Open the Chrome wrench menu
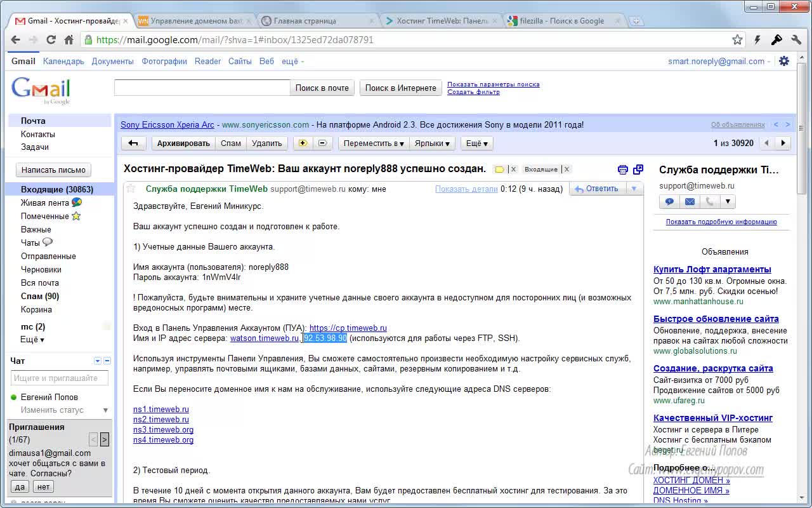The image size is (812, 508). (x=796, y=39)
